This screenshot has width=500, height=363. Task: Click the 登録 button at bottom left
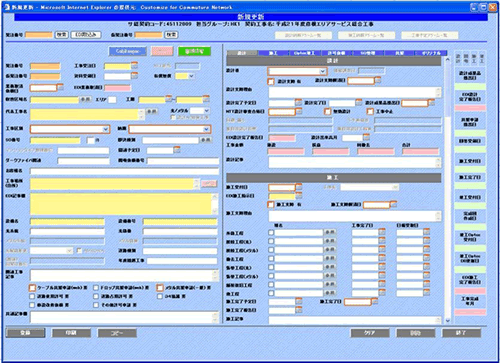(25, 333)
